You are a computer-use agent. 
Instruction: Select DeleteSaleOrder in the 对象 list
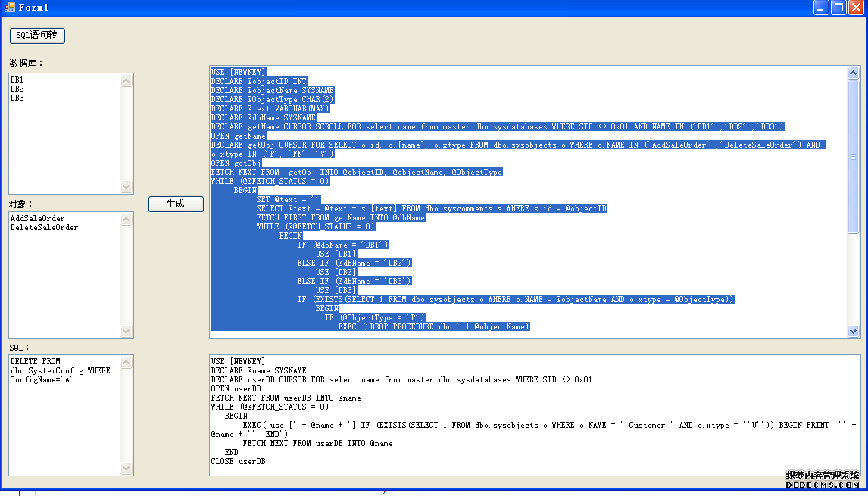coord(44,227)
